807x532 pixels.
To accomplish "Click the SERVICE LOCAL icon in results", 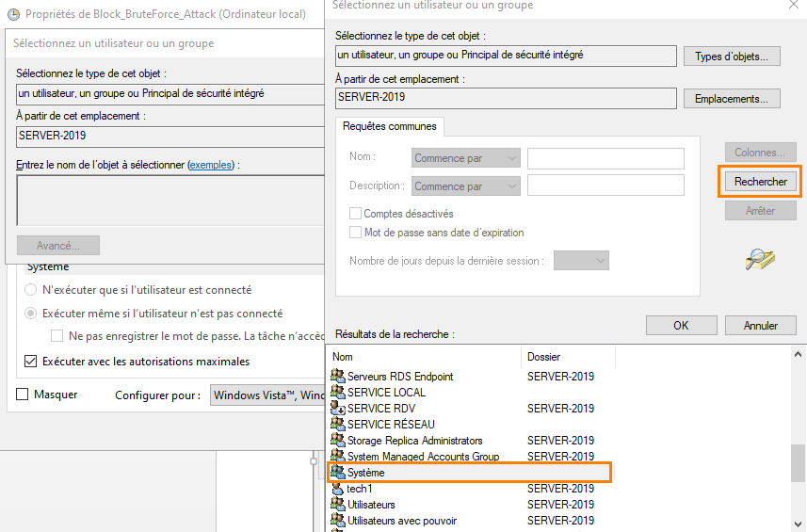I will point(339,393).
